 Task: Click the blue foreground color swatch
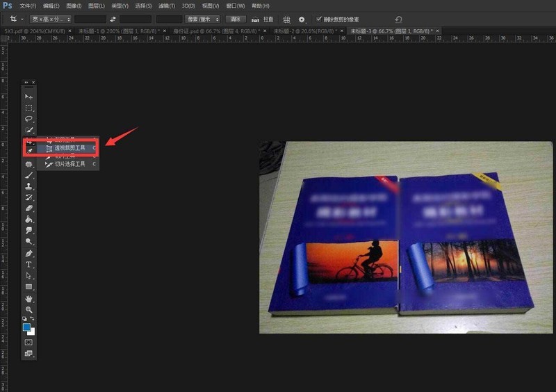26,327
